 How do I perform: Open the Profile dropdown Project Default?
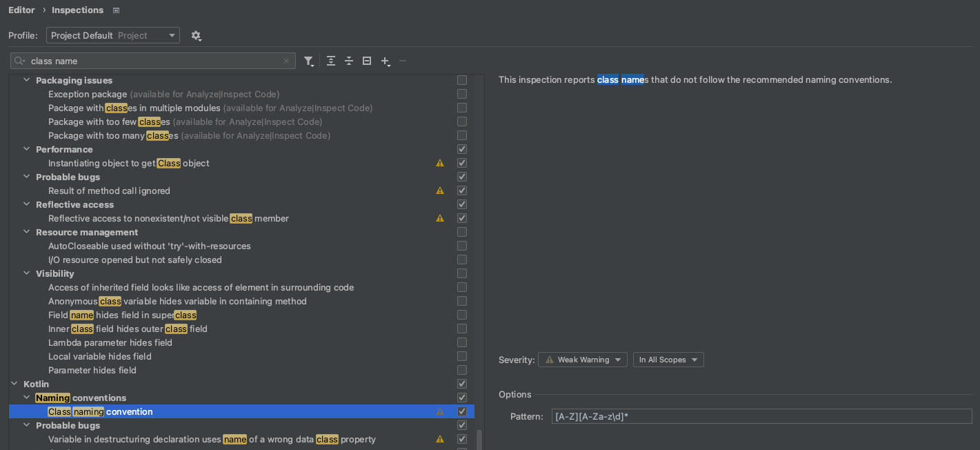(x=113, y=35)
